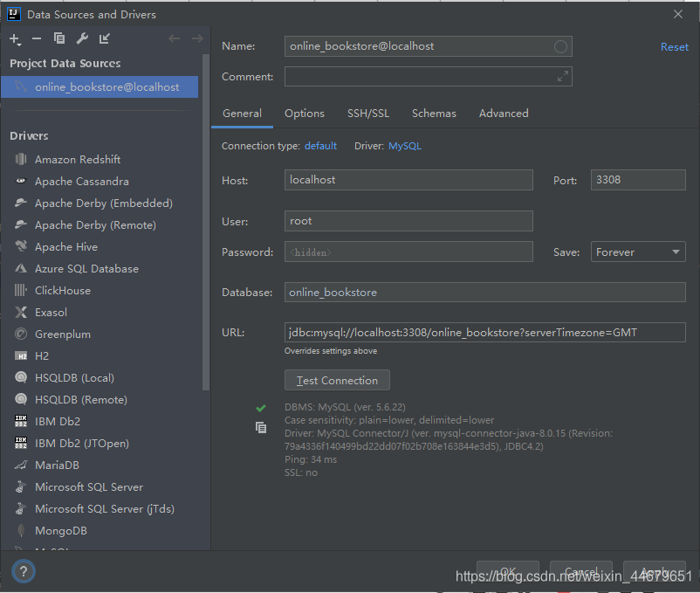The width and height of the screenshot is (700, 593).
Task: Click the Reset link
Action: (x=674, y=47)
